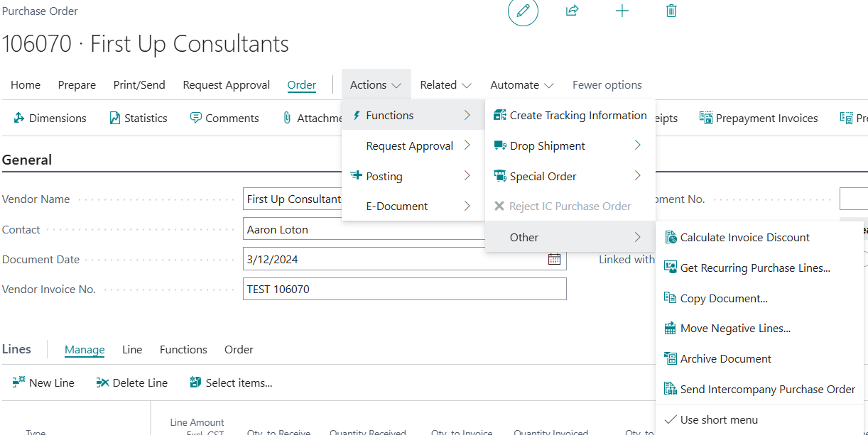
Task: Click New Line in Lines section
Action: click(43, 383)
